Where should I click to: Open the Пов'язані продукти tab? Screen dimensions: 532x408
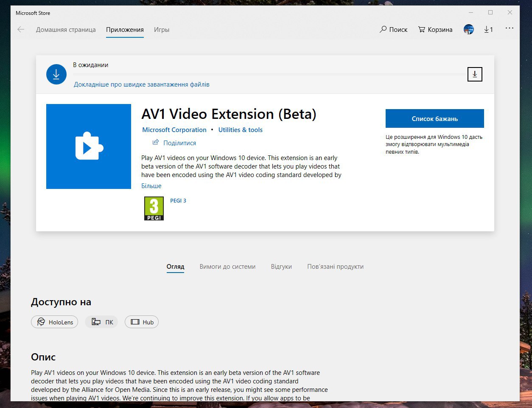pos(335,267)
